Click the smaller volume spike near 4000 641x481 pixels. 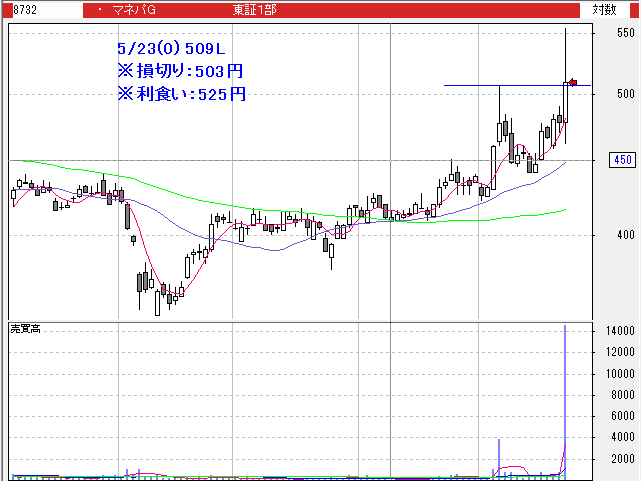point(498,455)
